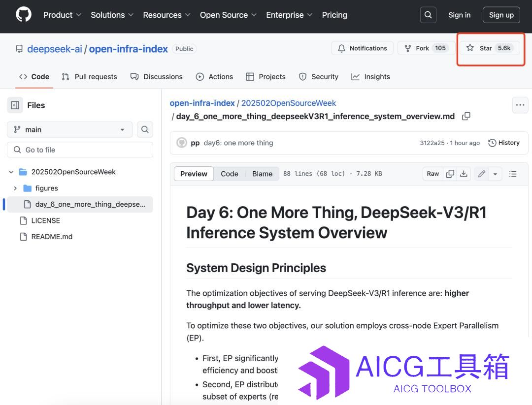Select day_6_one_more_thing file in tree
Viewport: 532px width, 405px height.
click(80, 204)
